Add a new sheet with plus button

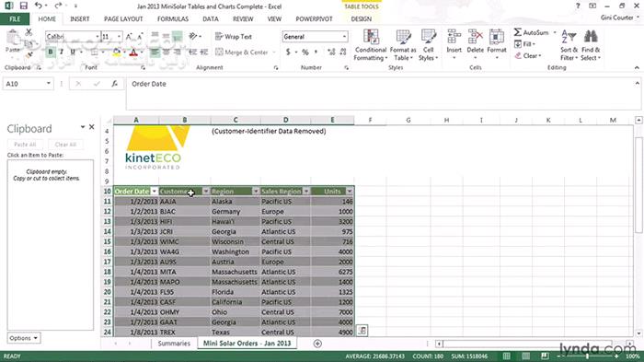pos(317,344)
